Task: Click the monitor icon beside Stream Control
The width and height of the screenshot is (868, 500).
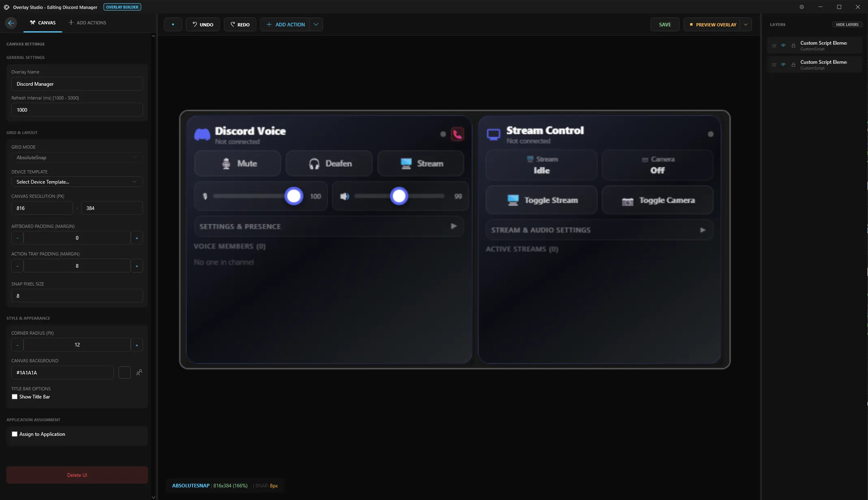Action: (x=494, y=134)
